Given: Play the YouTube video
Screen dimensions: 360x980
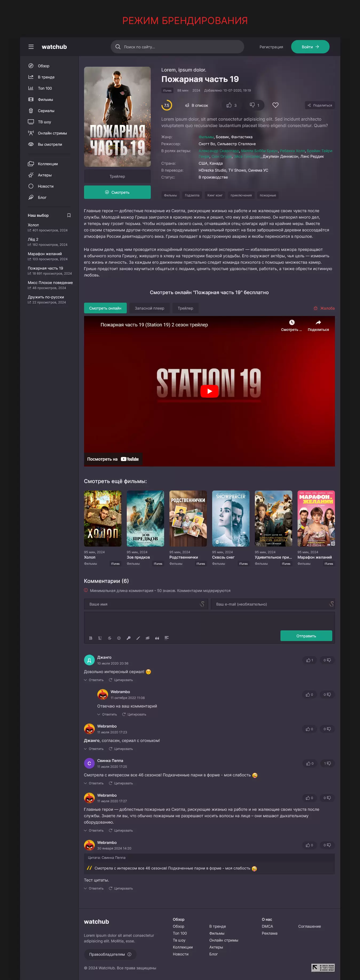Looking at the screenshot, I should point(209,391).
